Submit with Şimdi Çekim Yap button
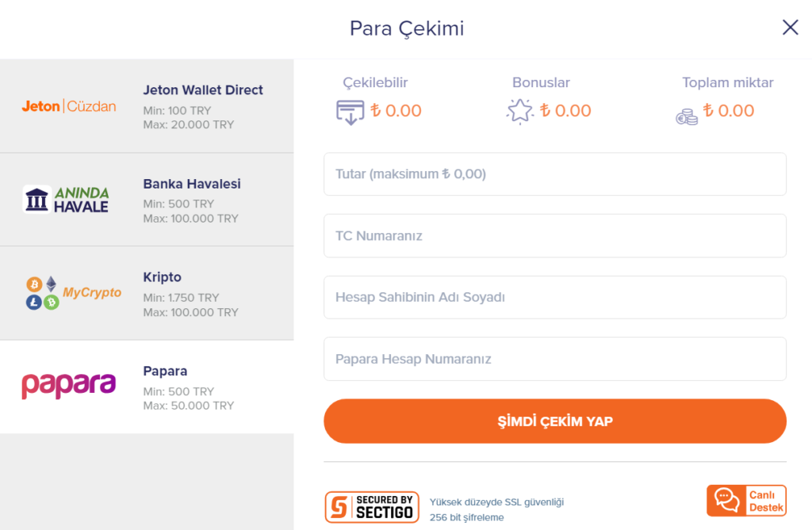 click(555, 421)
